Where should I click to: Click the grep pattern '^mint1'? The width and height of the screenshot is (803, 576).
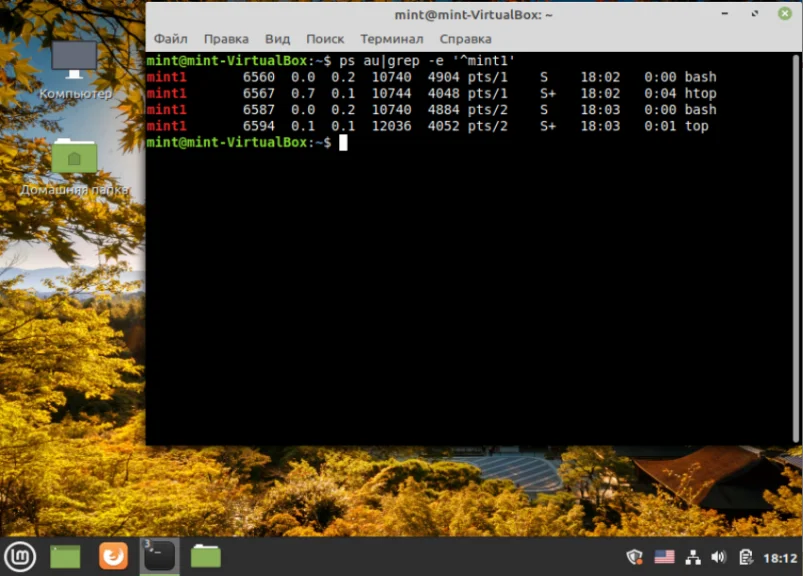coord(483,61)
